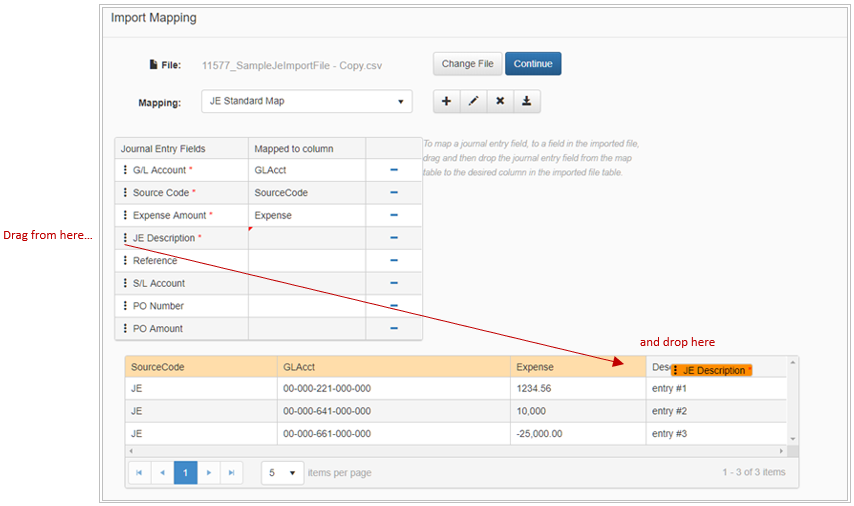Open the JE Standard Map dropdown
The height and width of the screenshot is (506, 854).
306,101
